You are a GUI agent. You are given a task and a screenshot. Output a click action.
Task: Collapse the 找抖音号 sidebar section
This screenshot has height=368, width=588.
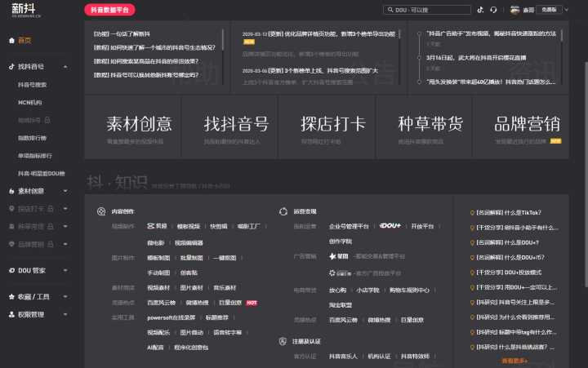click(65, 67)
